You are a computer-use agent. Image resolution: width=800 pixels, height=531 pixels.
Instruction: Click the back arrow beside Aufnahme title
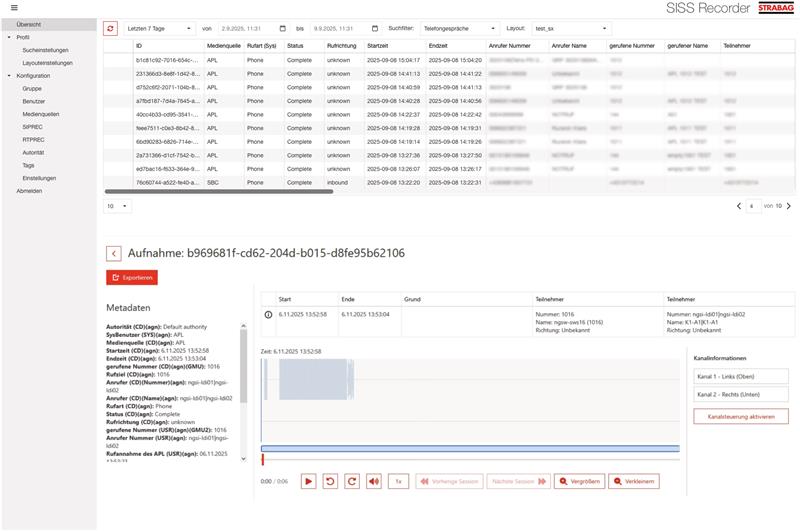[x=113, y=254]
